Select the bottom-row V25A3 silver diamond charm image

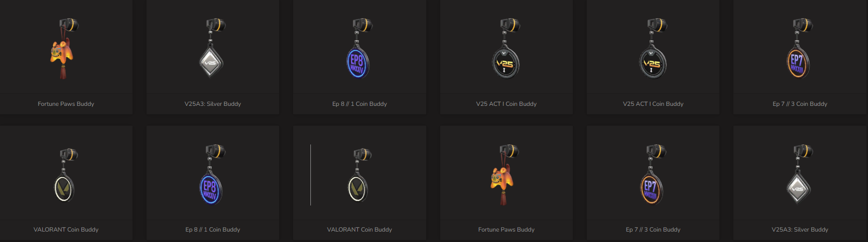click(x=800, y=174)
